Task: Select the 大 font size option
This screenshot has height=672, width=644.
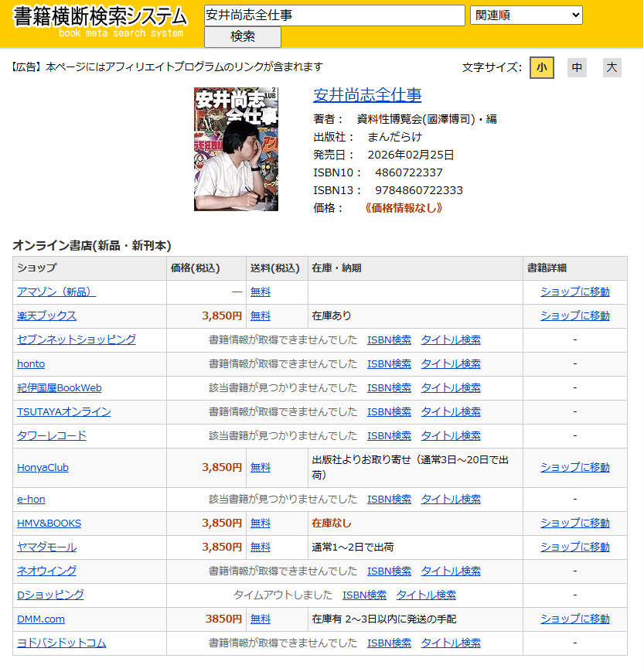Action: [611, 68]
